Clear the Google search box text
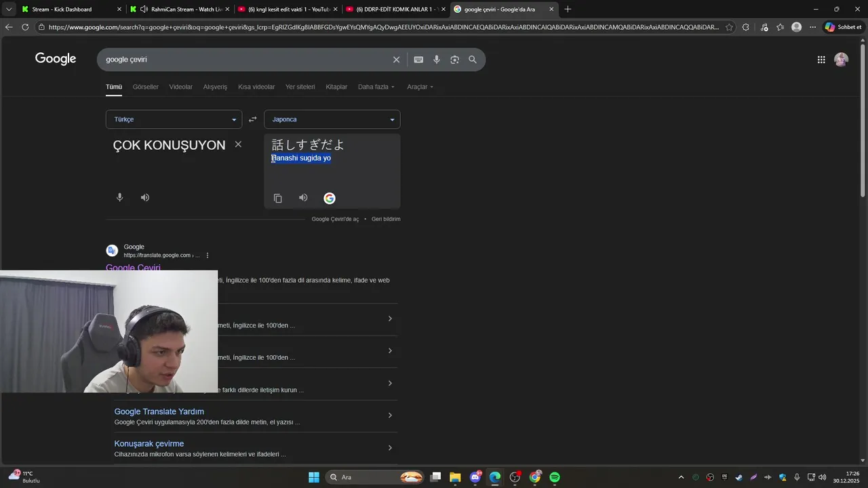The image size is (868, 488). (x=397, y=60)
